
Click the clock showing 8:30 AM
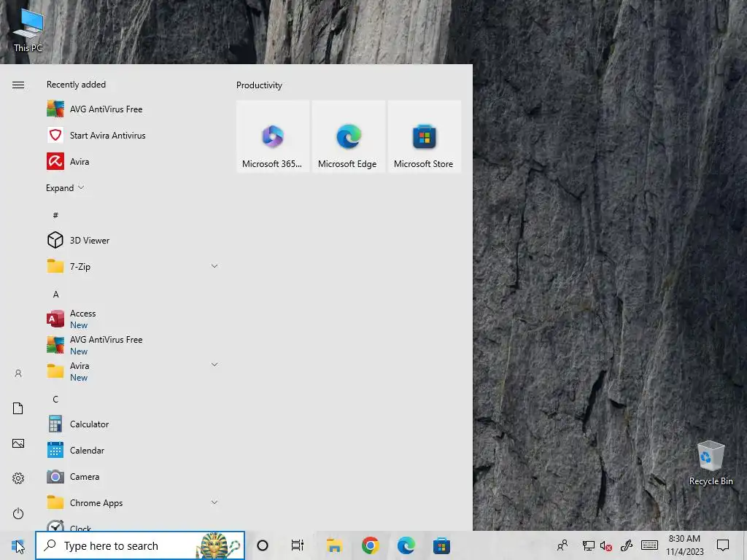pos(684,545)
